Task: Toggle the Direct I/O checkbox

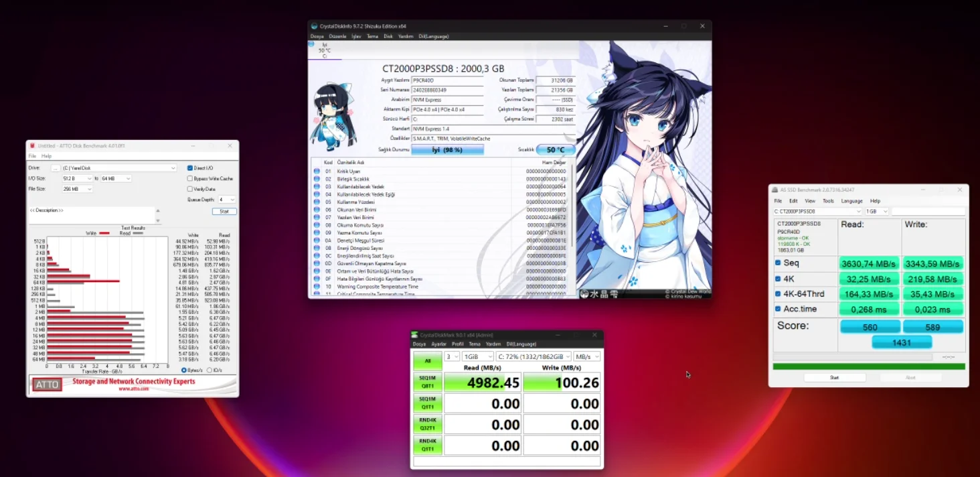Action: pyautogui.click(x=190, y=168)
